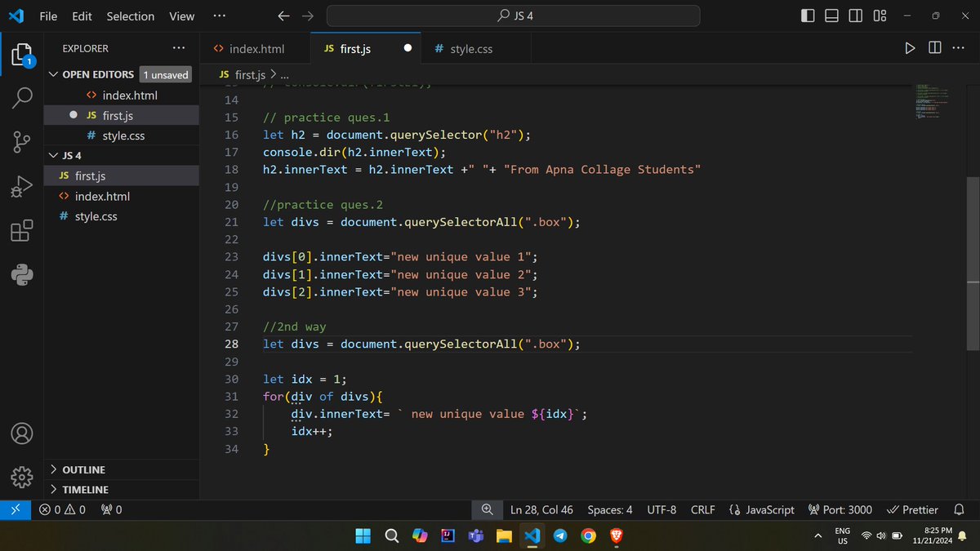This screenshot has height=551, width=980.
Task: Click the Prettier status bar item
Action: click(912, 509)
